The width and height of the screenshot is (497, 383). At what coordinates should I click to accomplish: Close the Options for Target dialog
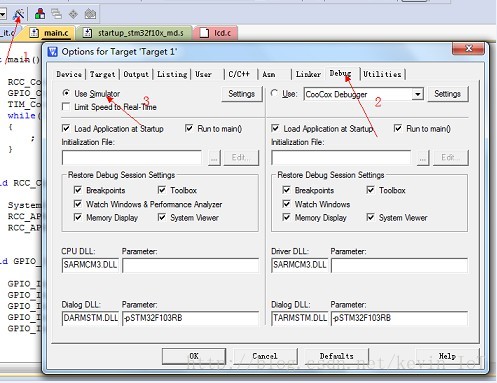tap(468, 48)
